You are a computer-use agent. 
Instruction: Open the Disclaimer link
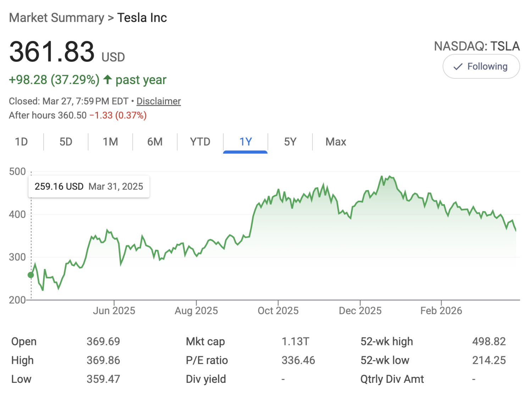click(x=159, y=101)
